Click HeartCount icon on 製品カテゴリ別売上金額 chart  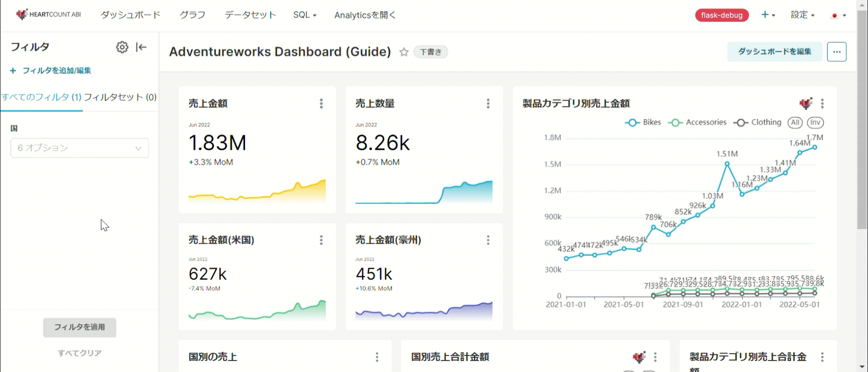click(806, 104)
